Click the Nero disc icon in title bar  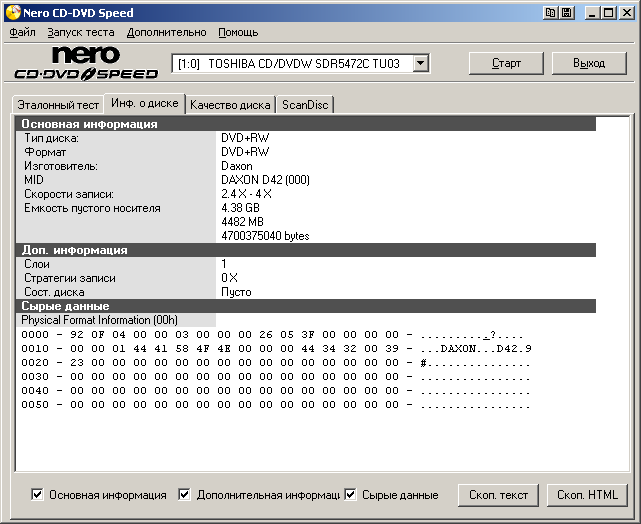pyautogui.click(x=12, y=13)
